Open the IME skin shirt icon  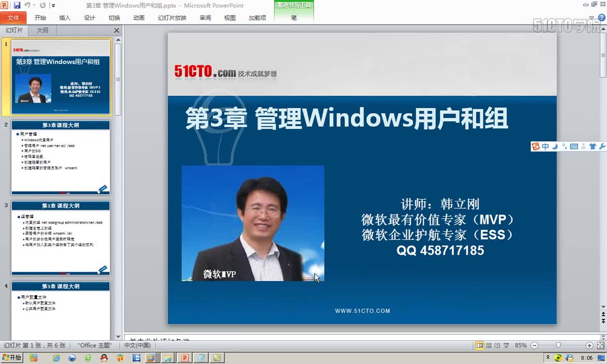[593, 147]
